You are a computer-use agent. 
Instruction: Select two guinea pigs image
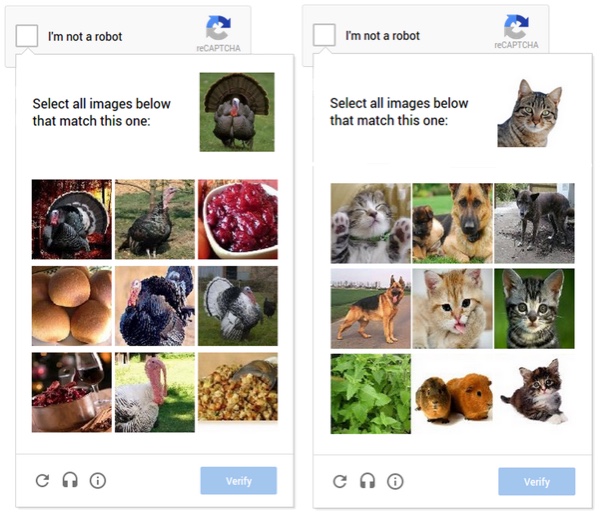pyautogui.click(x=453, y=394)
